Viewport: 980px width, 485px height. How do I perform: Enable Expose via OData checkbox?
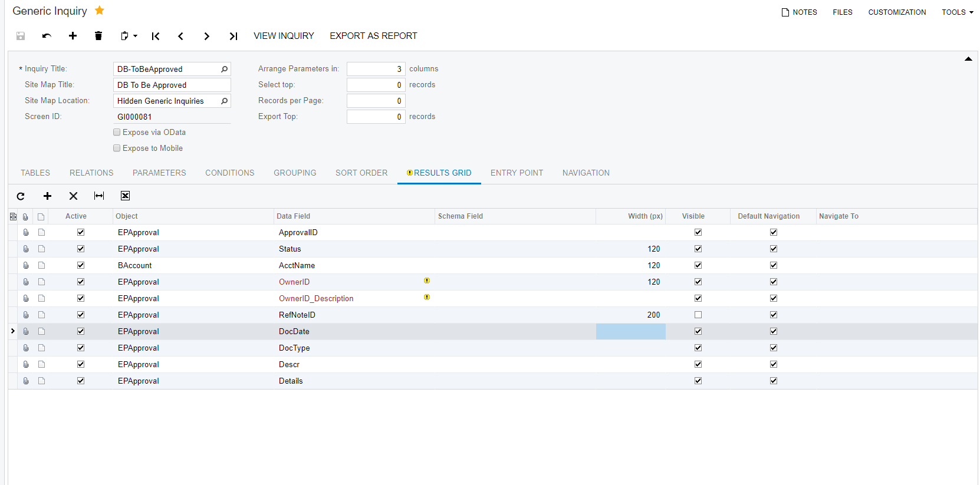click(x=117, y=133)
